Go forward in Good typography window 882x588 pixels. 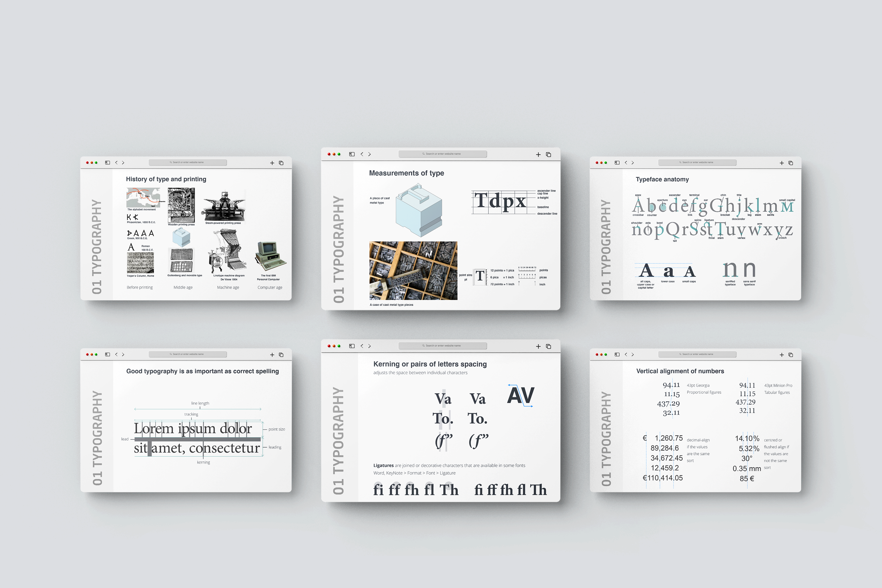click(x=123, y=354)
